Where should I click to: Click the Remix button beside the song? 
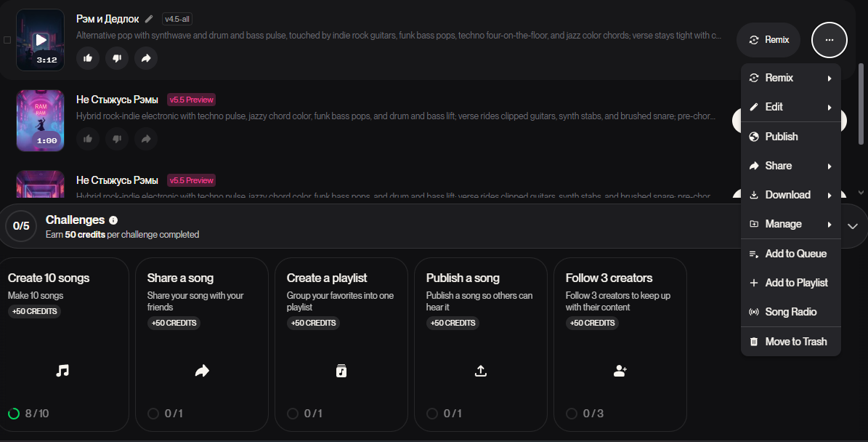tap(768, 40)
